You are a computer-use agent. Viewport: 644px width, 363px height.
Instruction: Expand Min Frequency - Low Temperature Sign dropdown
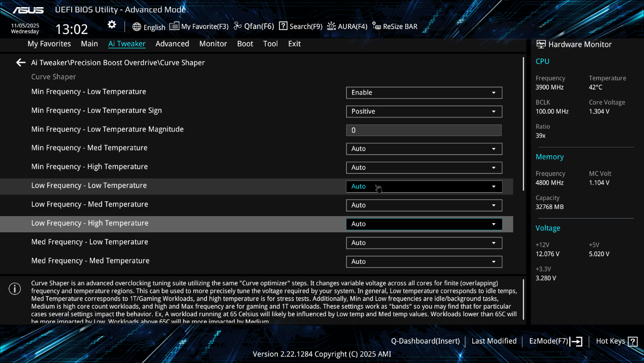coord(424,111)
